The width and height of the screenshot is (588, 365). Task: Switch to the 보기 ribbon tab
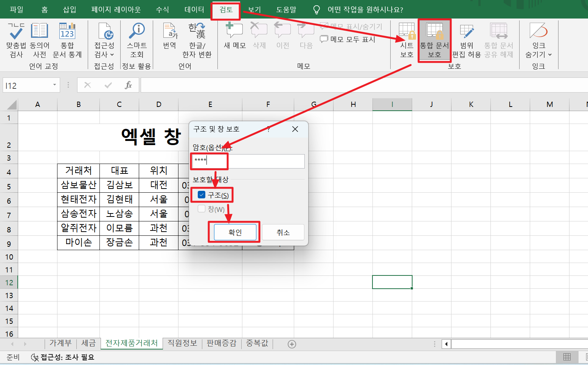pyautogui.click(x=254, y=9)
